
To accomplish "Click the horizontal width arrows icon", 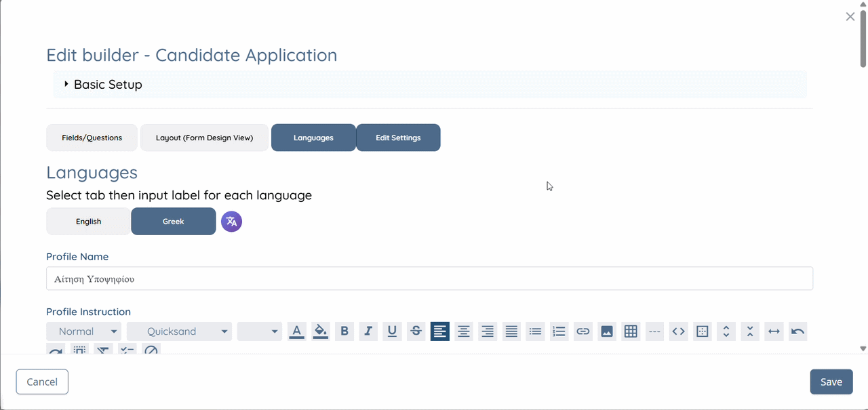I will coord(774,331).
